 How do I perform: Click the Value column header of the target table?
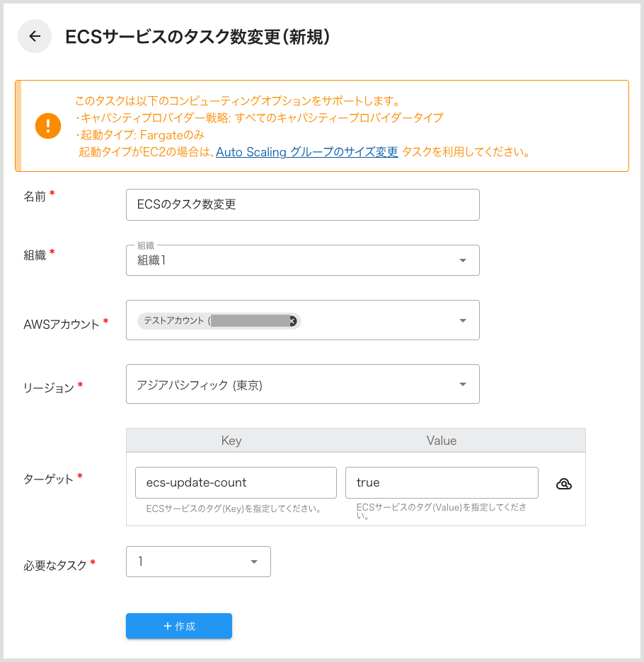tap(442, 440)
